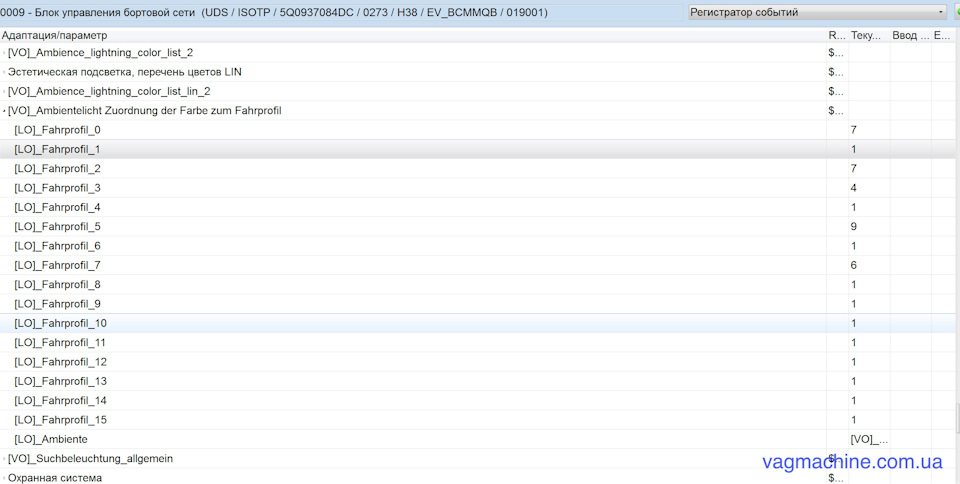Select [LO]_Fahrprofil_3 row
Screen dimensions: 960x484
click(478, 188)
